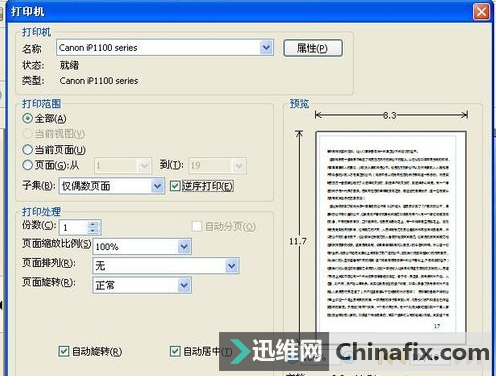Expand the 子集 subset dropdown
Screen dimensions: 496x376
(157, 186)
